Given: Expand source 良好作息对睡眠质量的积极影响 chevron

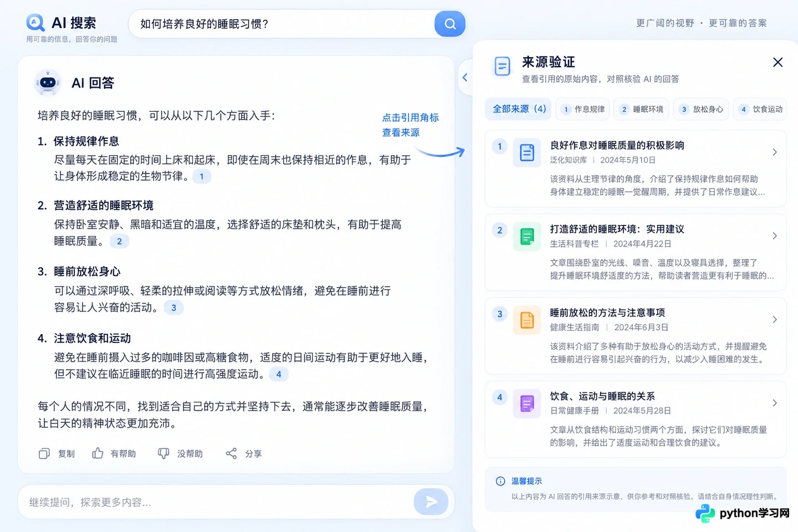Looking at the screenshot, I should (775, 152).
